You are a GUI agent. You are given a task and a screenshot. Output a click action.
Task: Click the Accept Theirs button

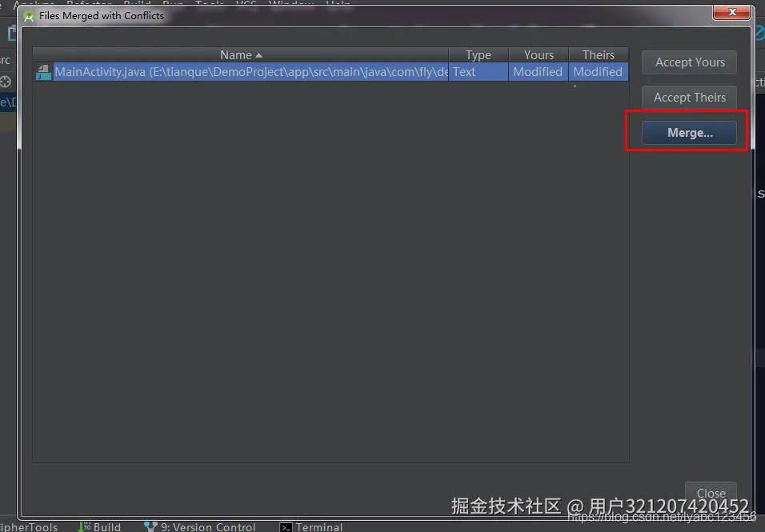coord(689,98)
